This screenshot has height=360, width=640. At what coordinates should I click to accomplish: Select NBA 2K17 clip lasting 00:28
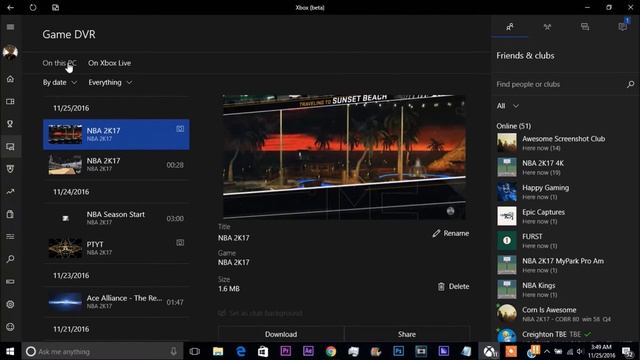click(x=116, y=164)
